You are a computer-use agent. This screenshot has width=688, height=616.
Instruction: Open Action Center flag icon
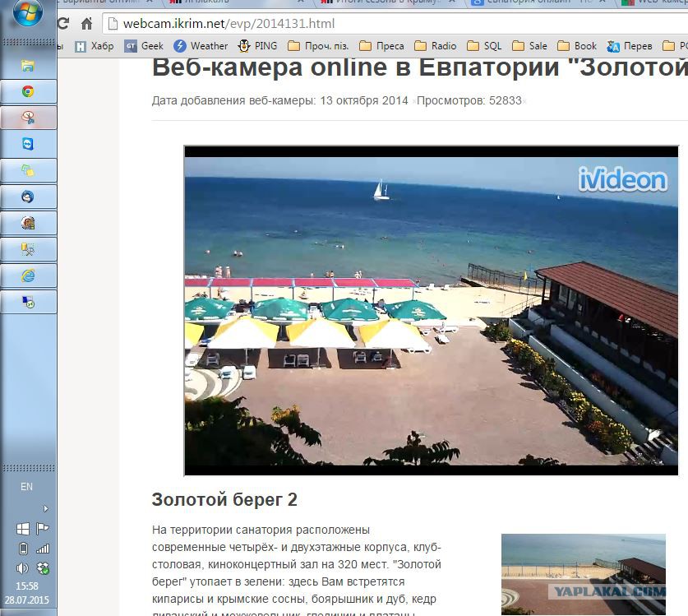[43, 529]
